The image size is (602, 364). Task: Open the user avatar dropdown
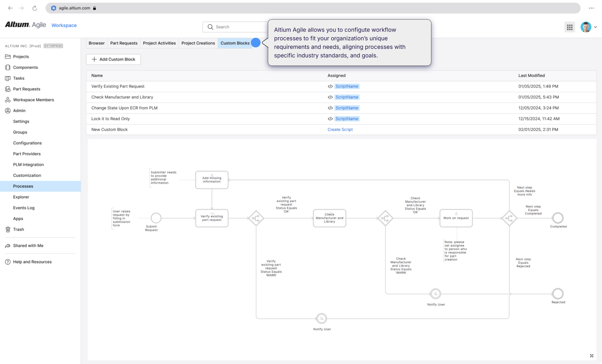[586, 27]
